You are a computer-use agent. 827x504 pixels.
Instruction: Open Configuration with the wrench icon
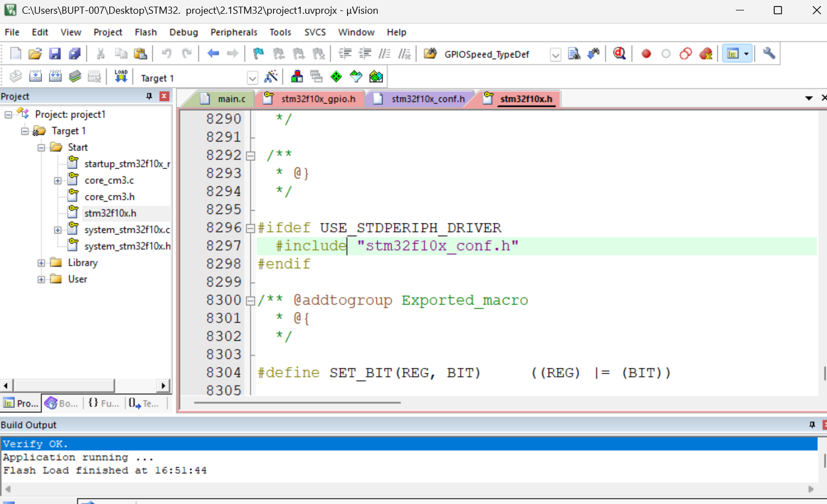769,53
